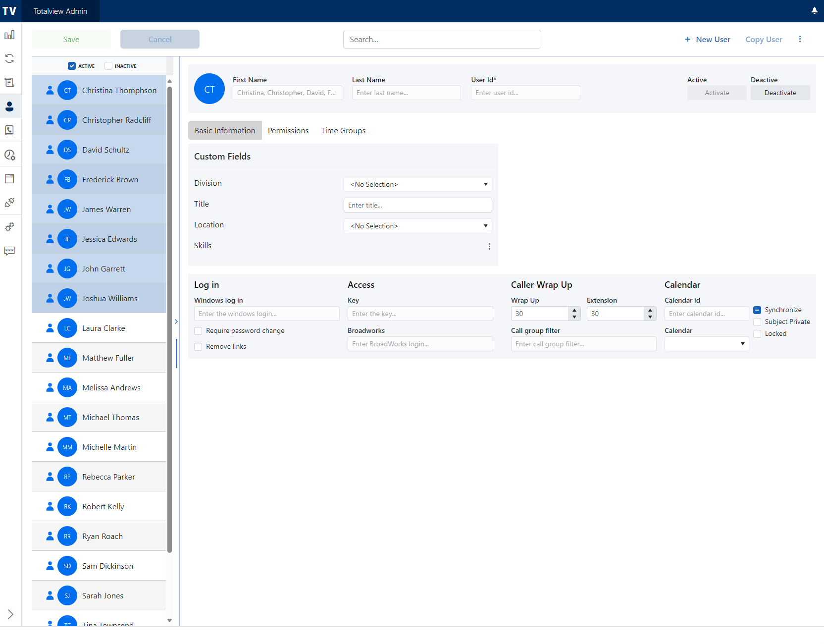Click Christopher Radcliff's CR avatar
This screenshot has width=824, height=644.
[x=67, y=120]
